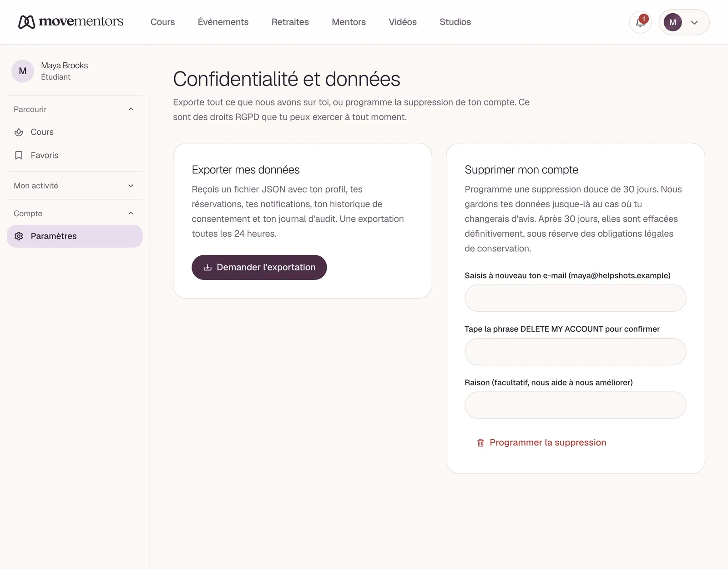Open the Retraites page
728x569 pixels.
click(290, 22)
